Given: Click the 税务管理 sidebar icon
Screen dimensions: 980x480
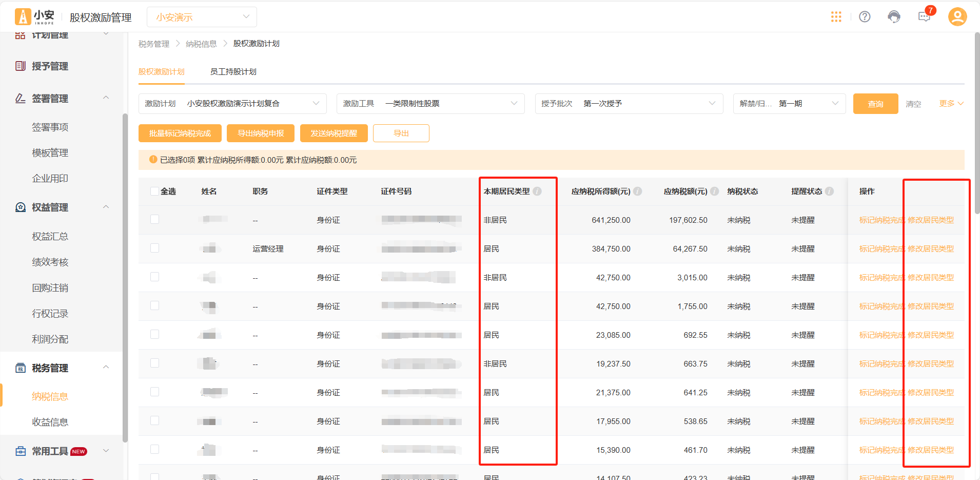Looking at the screenshot, I should coord(21,368).
